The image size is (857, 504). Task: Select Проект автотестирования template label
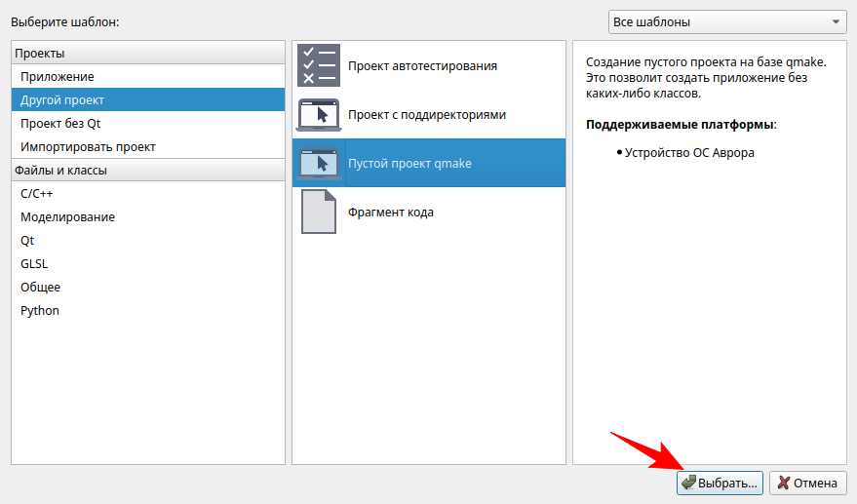pyautogui.click(x=422, y=65)
